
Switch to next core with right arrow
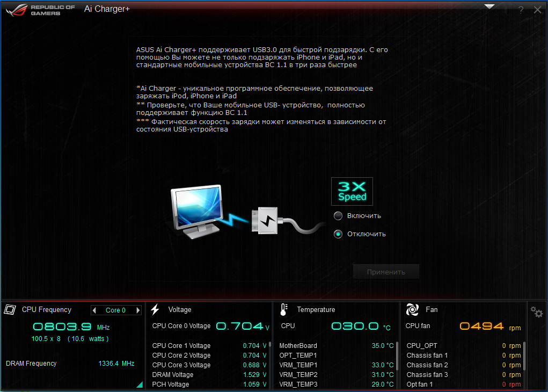coord(138,310)
